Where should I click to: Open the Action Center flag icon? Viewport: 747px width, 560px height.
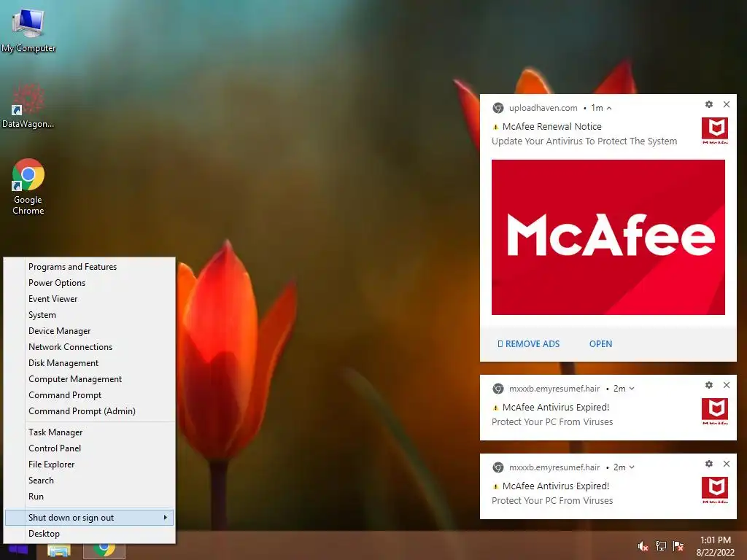pyautogui.click(x=678, y=546)
